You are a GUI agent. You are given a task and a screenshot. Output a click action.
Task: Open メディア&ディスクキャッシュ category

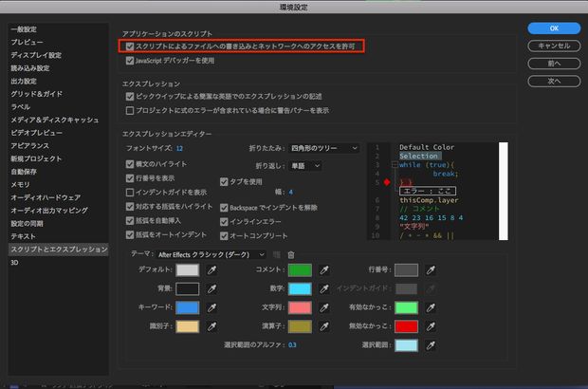point(55,120)
